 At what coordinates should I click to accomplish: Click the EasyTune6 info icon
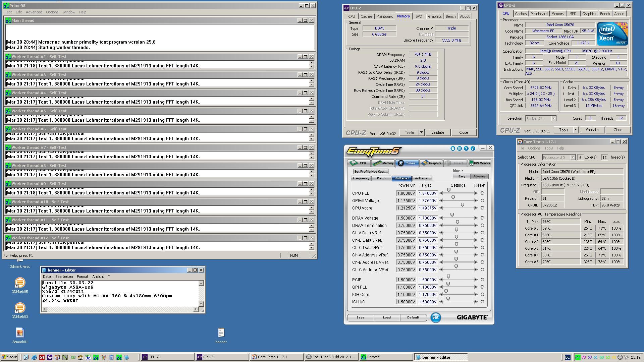pos(473,148)
